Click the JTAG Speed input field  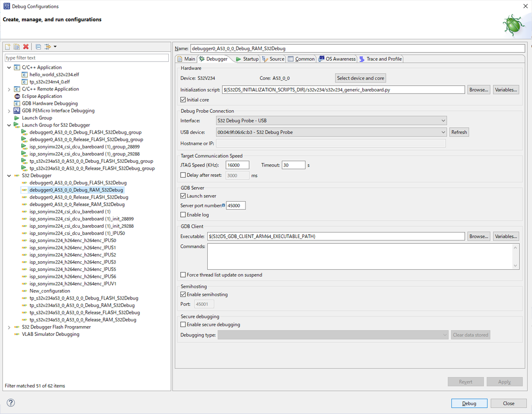[x=238, y=165]
